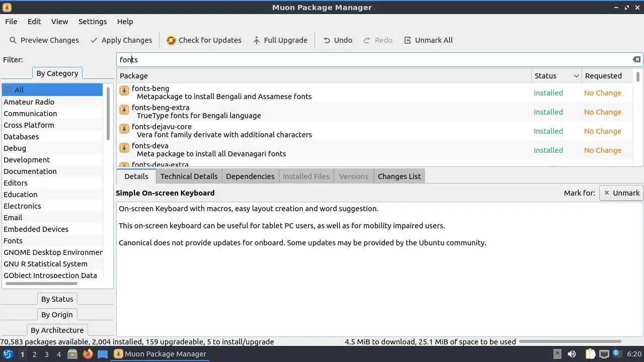
Task: Open the Changes List tab
Action: point(399,176)
